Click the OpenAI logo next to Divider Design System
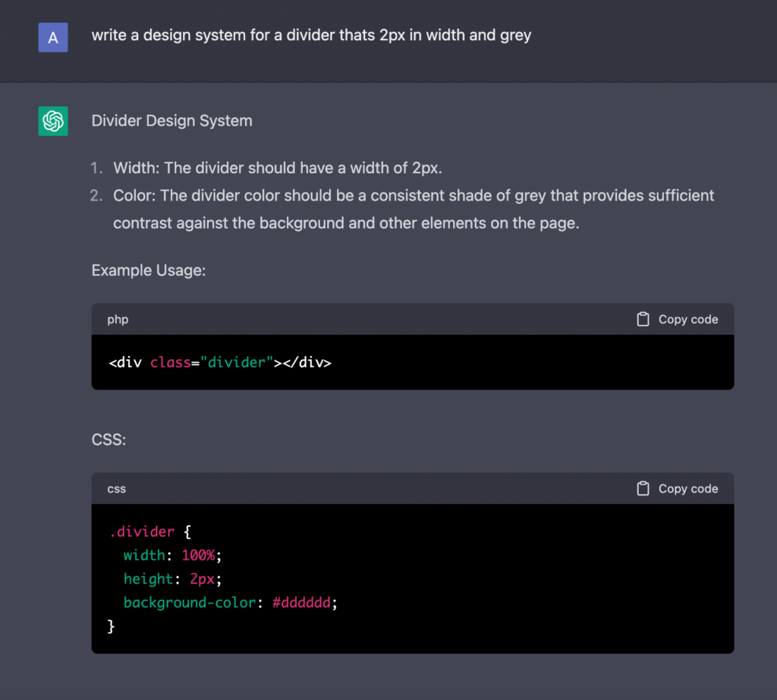 click(52, 121)
